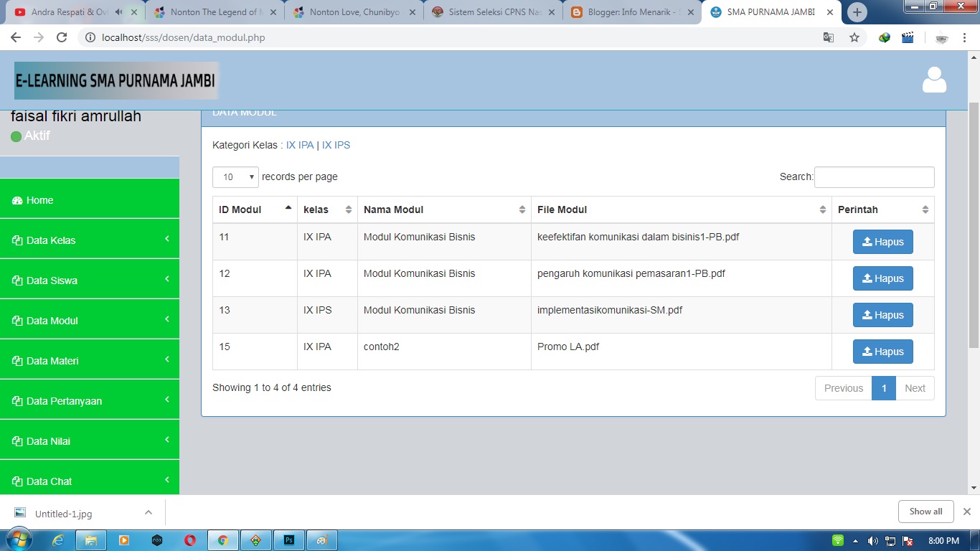Open the records per page dropdown
The image size is (980, 551).
coord(235,176)
